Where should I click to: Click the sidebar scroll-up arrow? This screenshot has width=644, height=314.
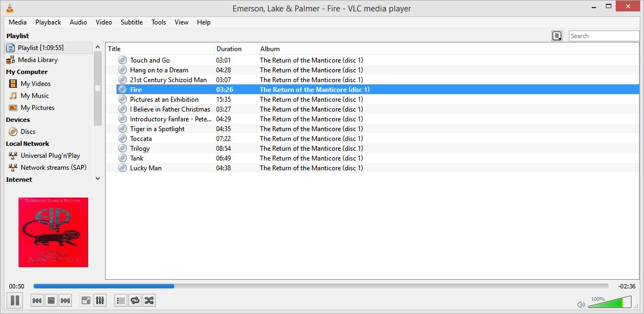pos(98,47)
